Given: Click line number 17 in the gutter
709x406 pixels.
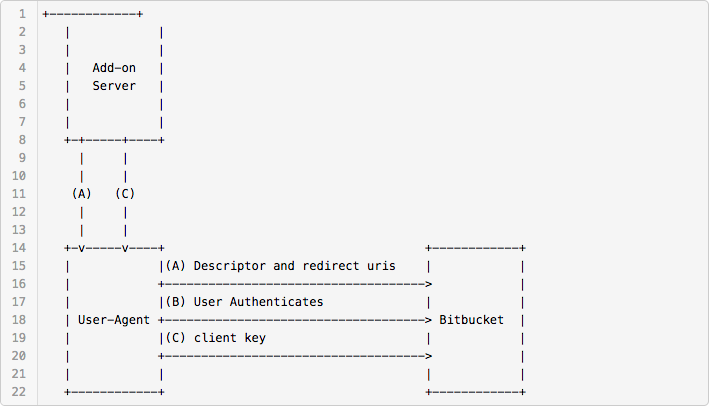Looking at the screenshot, I should 19,302.
